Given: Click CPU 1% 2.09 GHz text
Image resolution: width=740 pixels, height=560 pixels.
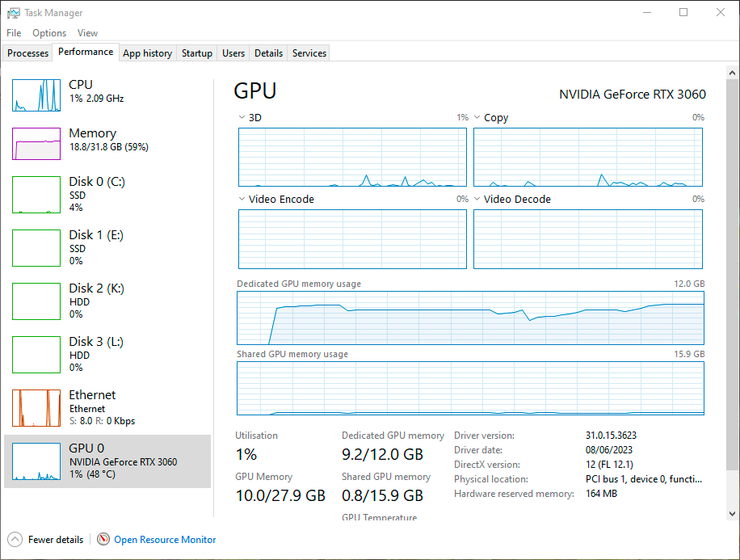Looking at the screenshot, I should pos(97,99).
